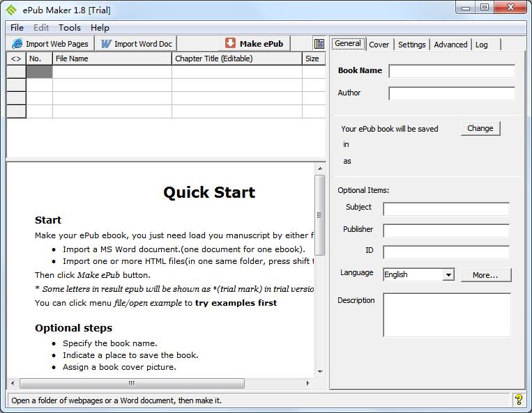532x413 pixels.
Task: Click the Chapter Title (Editable) column header
Action: click(237, 59)
